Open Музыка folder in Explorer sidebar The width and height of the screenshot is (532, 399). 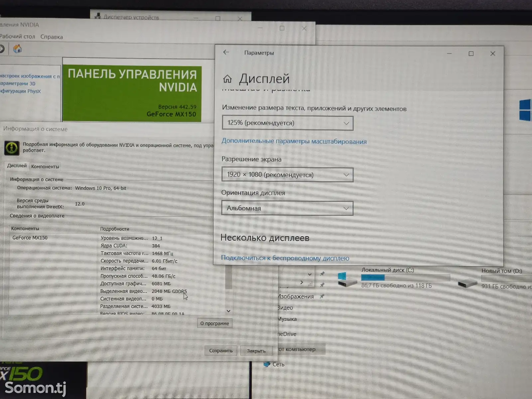[x=287, y=319]
